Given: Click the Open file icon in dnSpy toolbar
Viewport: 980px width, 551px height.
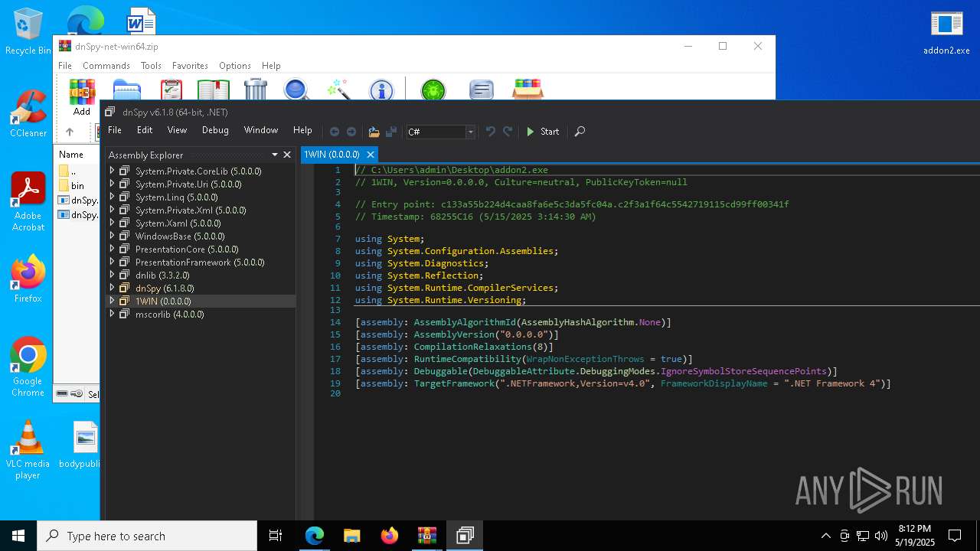Looking at the screenshot, I should pos(374,132).
